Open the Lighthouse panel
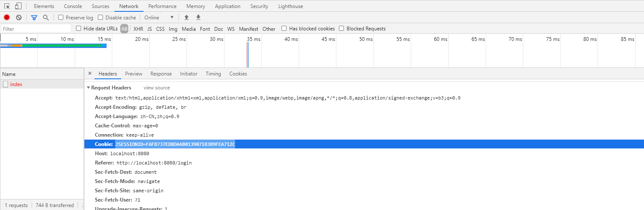The height and width of the screenshot is (210, 644). click(291, 6)
